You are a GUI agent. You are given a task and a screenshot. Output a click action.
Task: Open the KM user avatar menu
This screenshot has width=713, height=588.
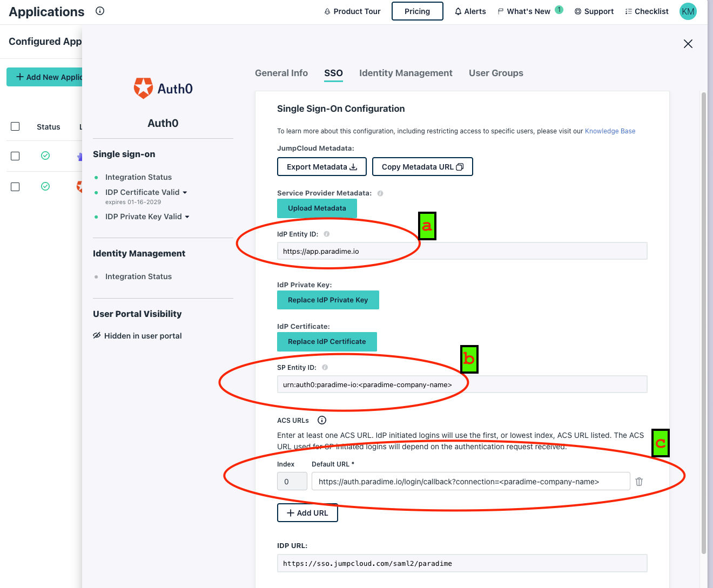click(x=688, y=11)
